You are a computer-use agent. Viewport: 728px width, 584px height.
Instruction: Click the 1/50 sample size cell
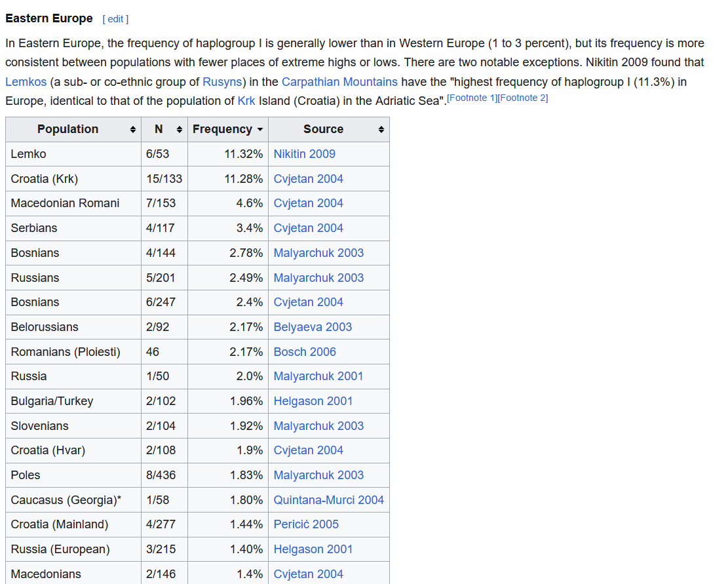coord(164,376)
